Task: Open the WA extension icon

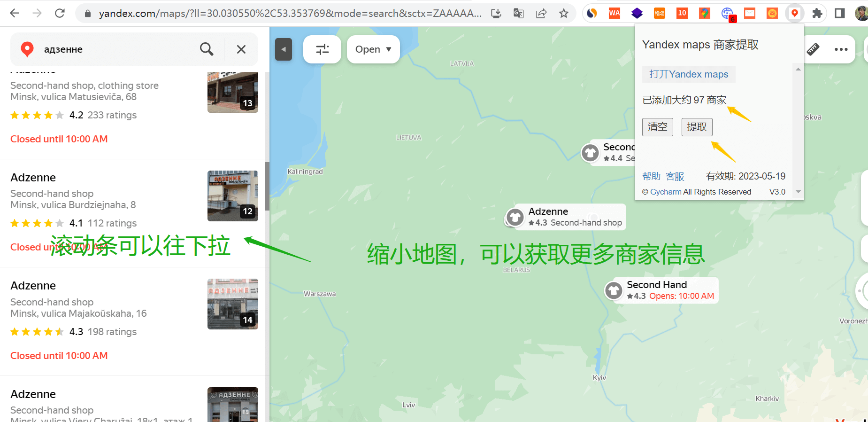Action: click(x=615, y=13)
